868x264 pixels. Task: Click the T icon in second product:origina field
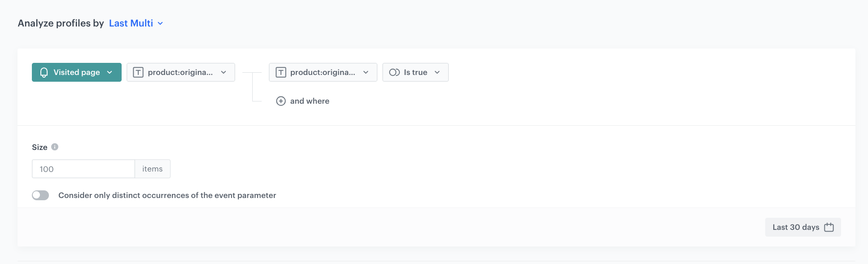click(281, 72)
